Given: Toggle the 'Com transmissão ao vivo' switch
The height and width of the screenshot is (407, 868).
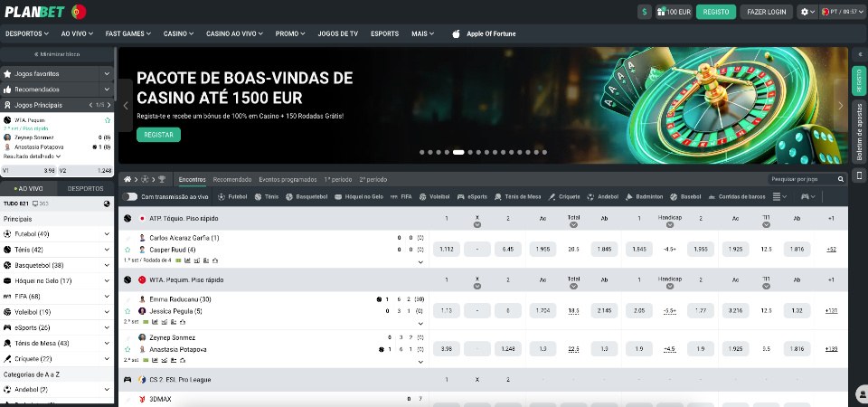Looking at the screenshot, I should coord(131,196).
